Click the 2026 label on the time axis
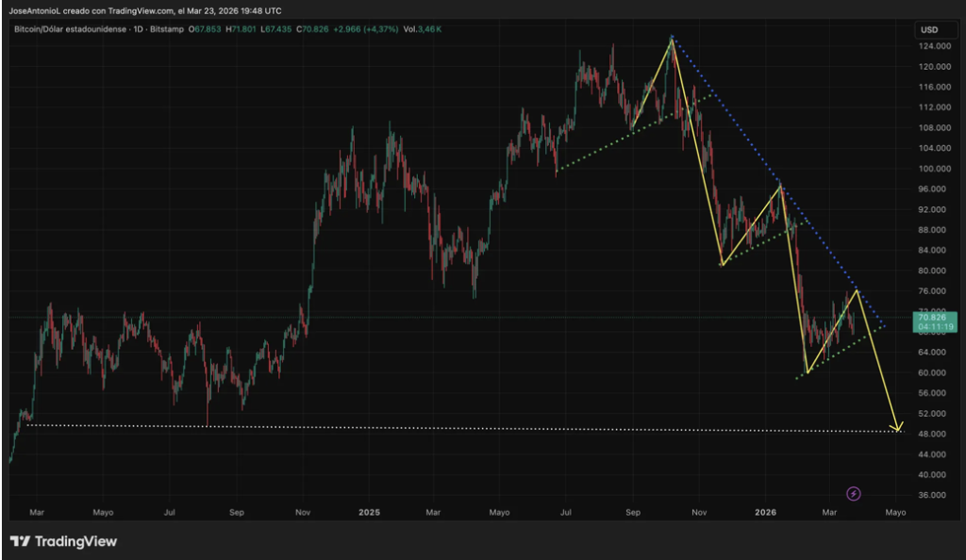This screenshot has height=560, width=966. point(765,513)
